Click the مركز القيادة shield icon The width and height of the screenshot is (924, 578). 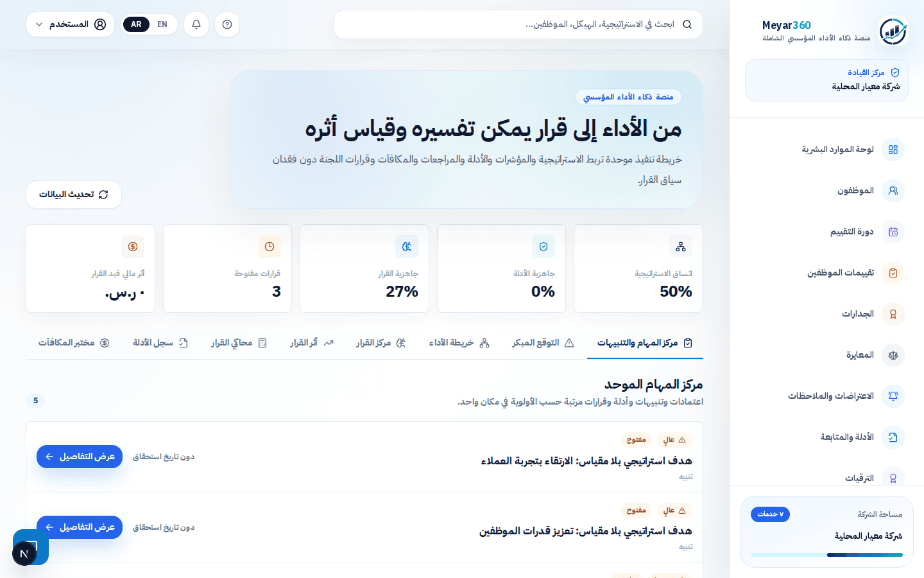(x=895, y=73)
